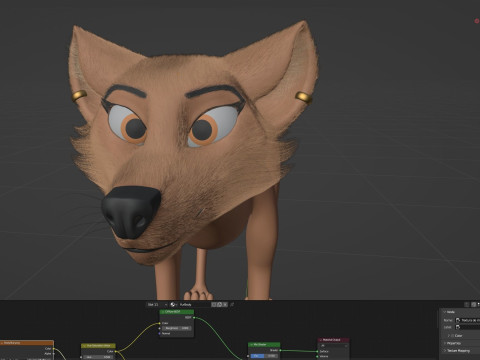480x360 pixels.
Task: Click the Surface input socket on Material Output
Action: [x=318, y=351]
